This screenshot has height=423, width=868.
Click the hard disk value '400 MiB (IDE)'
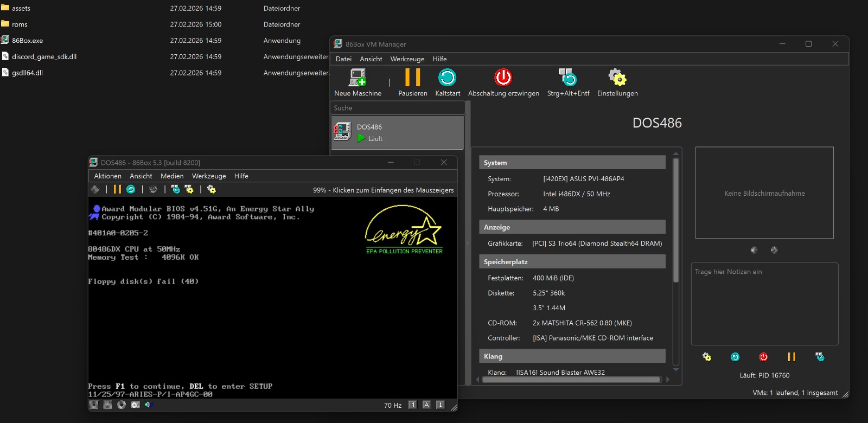[553, 278]
